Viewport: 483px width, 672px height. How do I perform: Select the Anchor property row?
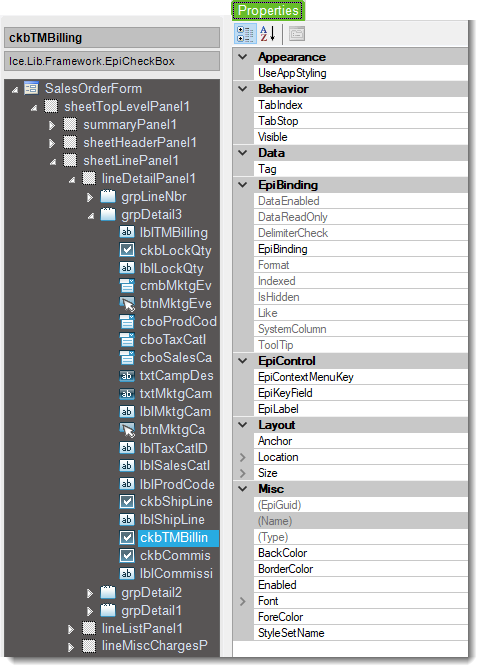click(x=360, y=441)
